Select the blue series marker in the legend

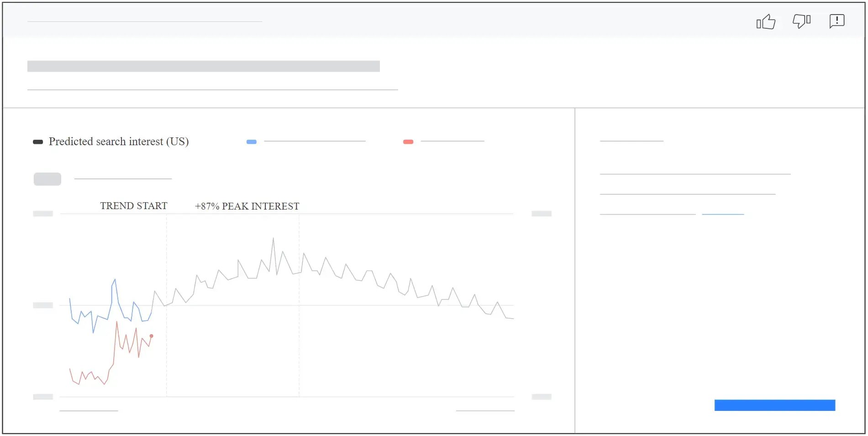coord(251,142)
